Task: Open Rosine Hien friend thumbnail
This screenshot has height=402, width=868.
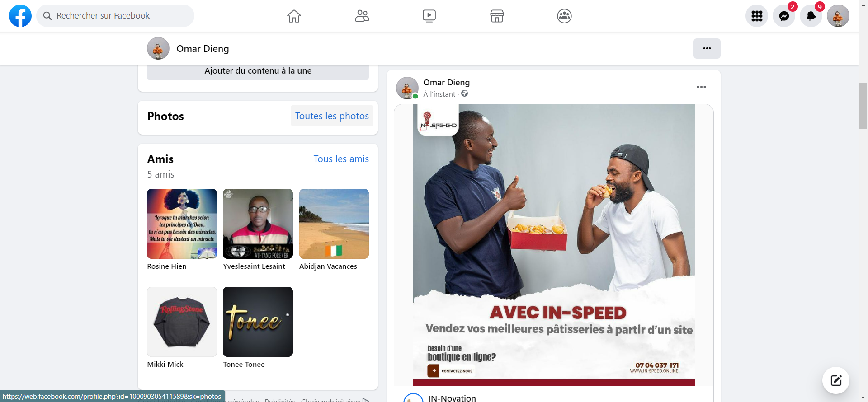Action: pos(182,224)
